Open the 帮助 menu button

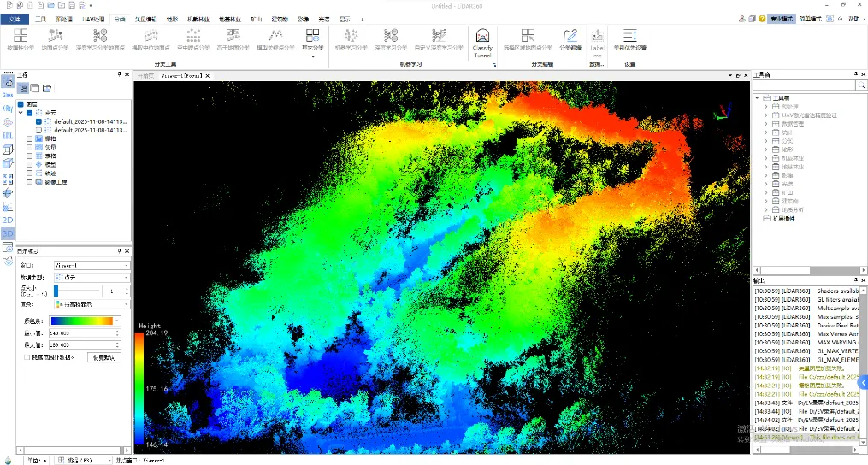(858, 19)
